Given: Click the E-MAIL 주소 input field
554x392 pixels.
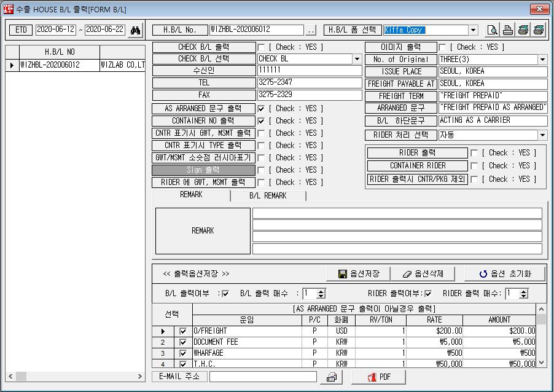Looking at the screenshot, I should click(x=263, y=377).
